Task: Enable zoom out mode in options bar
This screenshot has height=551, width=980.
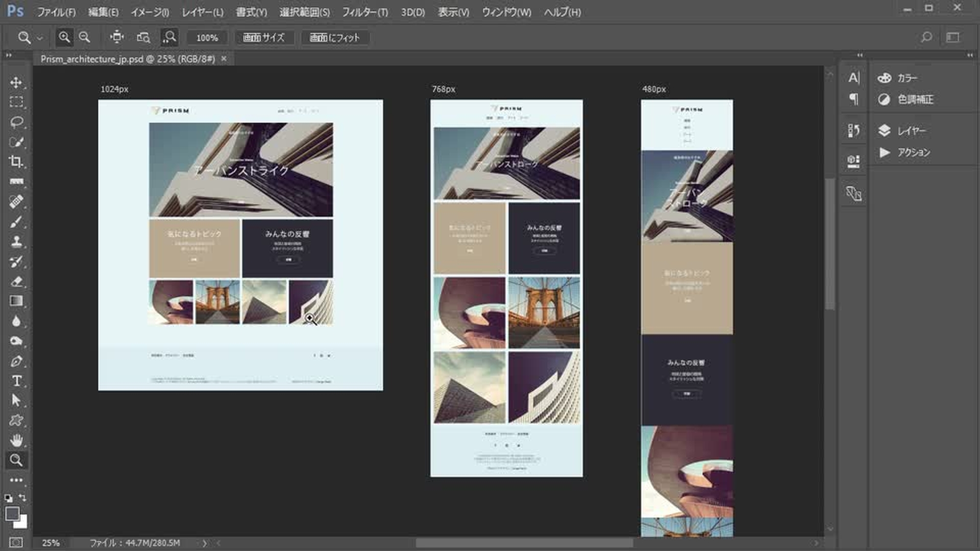Action: 85,37
